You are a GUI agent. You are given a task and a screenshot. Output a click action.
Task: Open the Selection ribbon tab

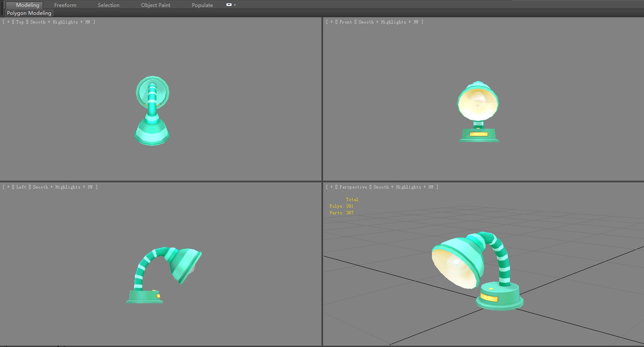point(108,5)
